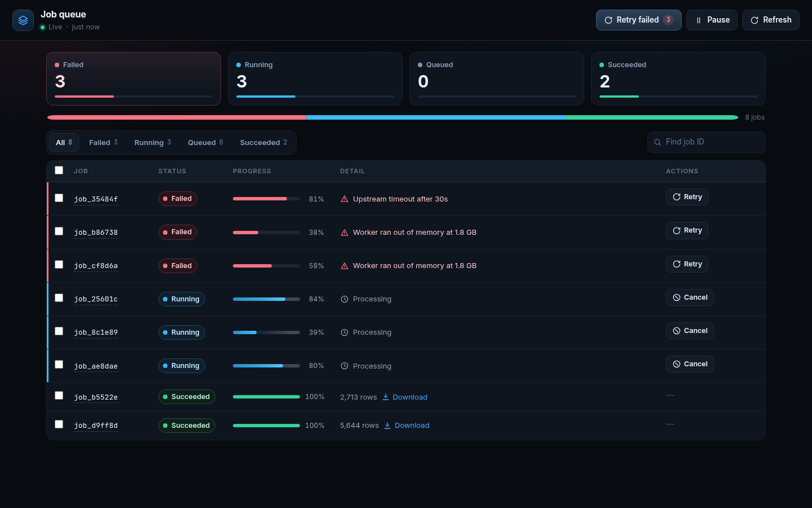812x508 pixels.
Task: Click clock icon in job_25601c detail
Action: (x=345, y=299)
